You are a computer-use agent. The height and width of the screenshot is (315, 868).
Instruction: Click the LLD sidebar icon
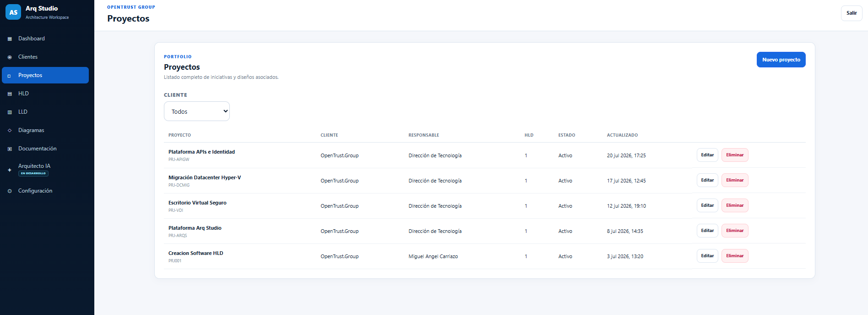tap(10, 112)
